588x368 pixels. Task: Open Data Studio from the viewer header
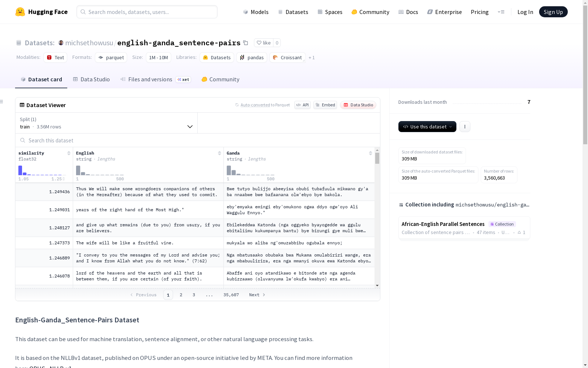click(358, 105)
